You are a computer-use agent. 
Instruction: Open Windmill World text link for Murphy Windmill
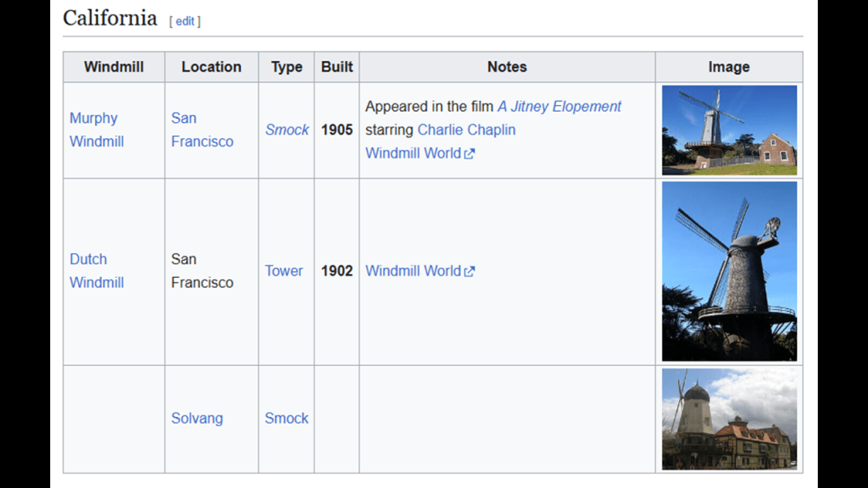click(413, 153)
